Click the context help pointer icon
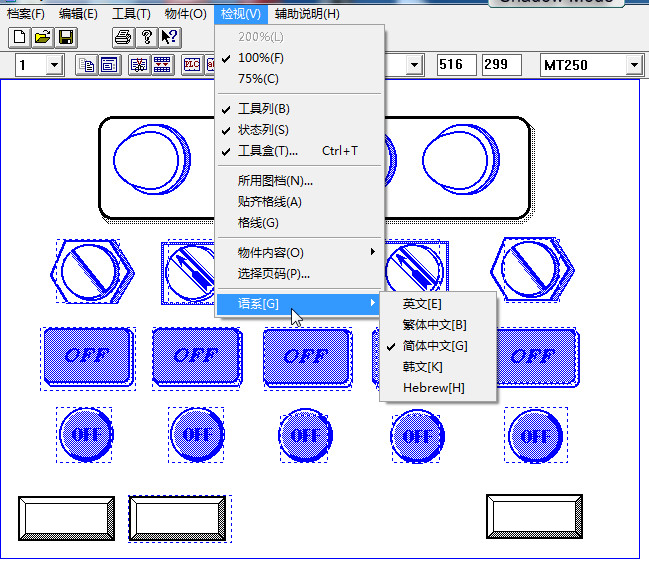Viewport: 649px width, 563px height. tap(169, 38)
